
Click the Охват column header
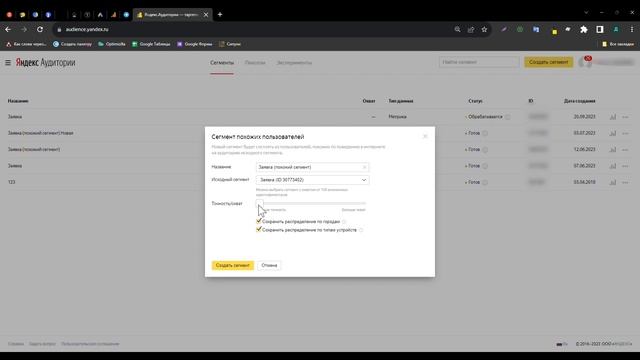coord(369,101)
